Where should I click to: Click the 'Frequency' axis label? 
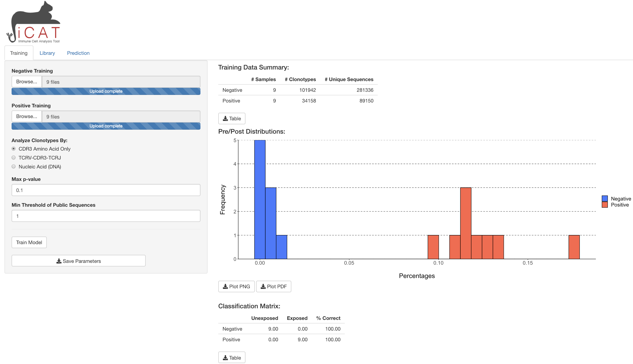click(x=223, y=200)
